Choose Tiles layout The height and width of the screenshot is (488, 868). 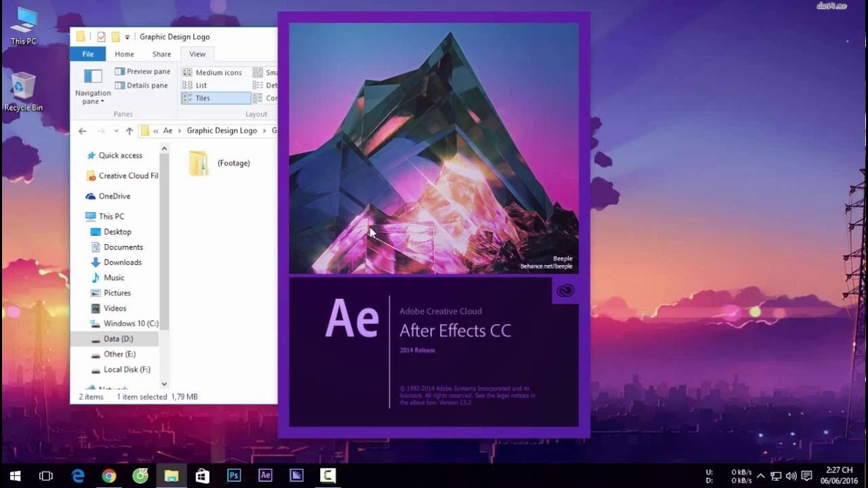[216, 98]
